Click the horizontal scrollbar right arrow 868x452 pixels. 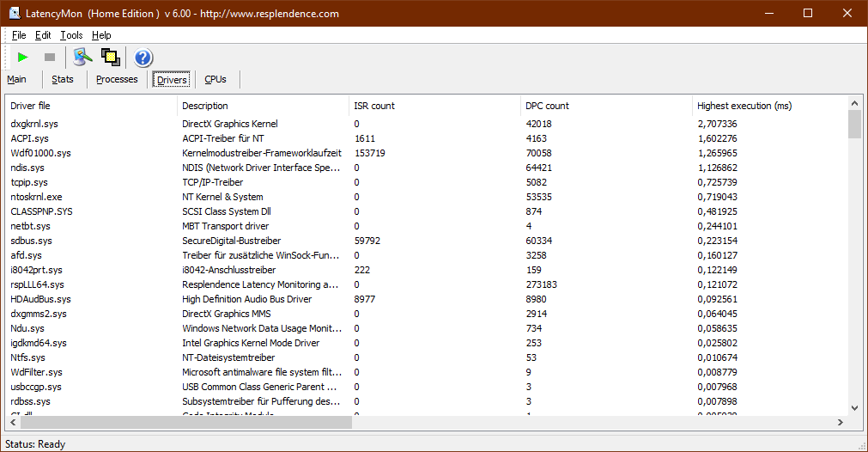point(839,423)
